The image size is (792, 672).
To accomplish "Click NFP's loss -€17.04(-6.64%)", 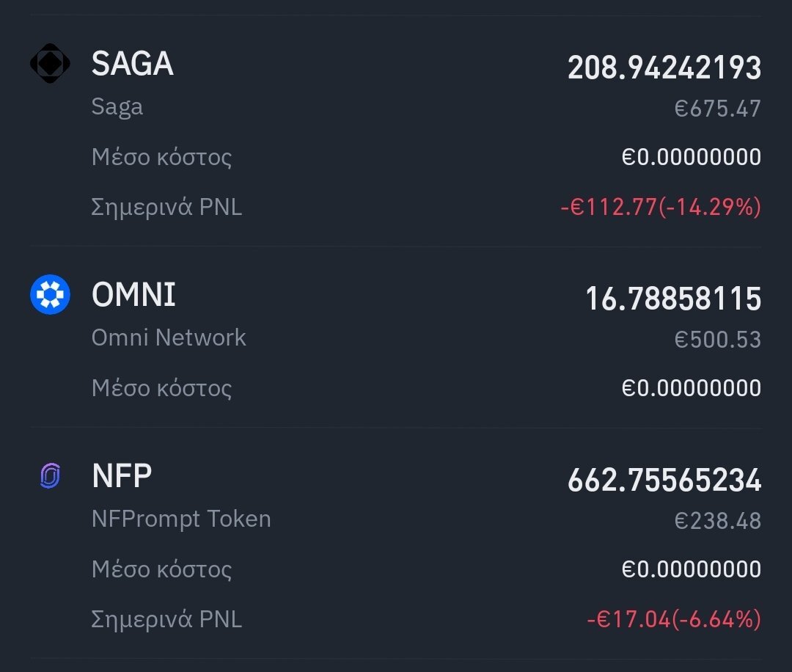I will pos(674,619).
